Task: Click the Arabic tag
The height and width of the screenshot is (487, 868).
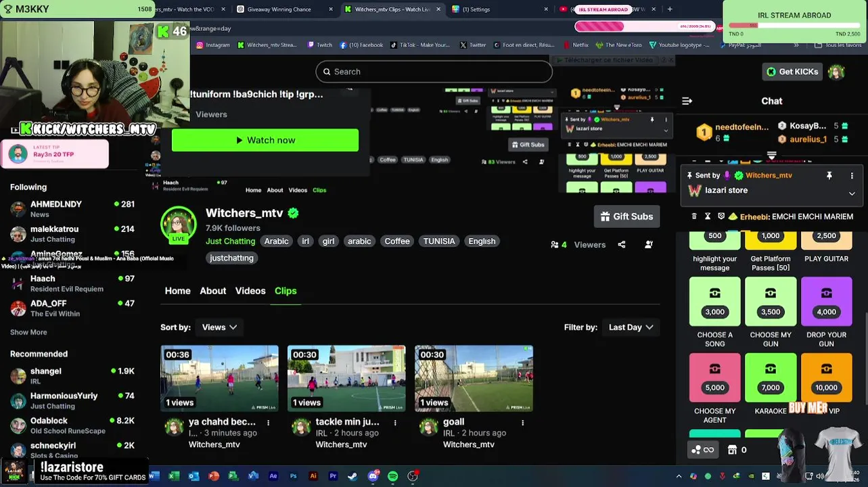Action: [x=276, y=241]
